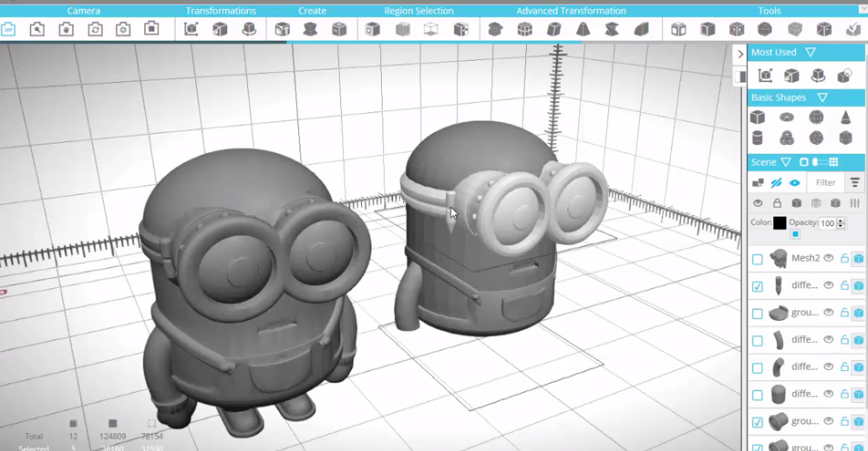Screen dimensions: 868x451
Task: Check the row with upright cylinder thumbnail
Action: click(757, 395)
